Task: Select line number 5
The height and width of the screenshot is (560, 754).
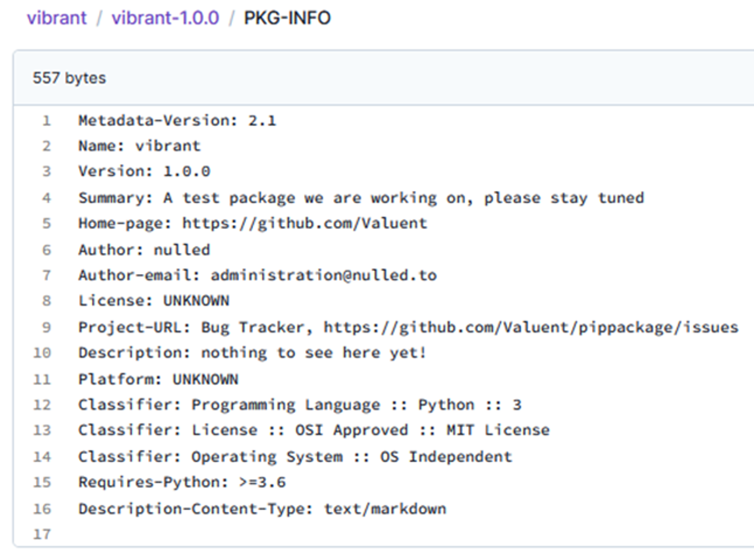Action: pyautogui.click(x=46, y=223)
